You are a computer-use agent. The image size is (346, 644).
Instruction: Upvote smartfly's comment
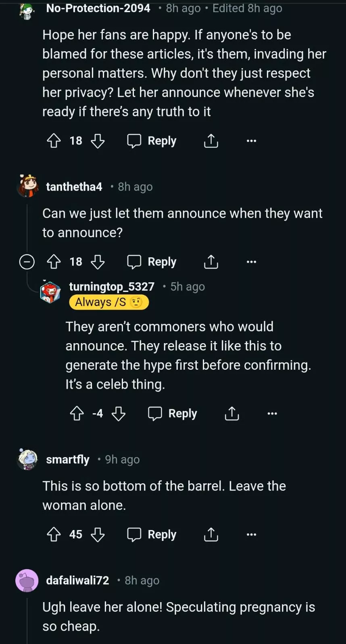coord(54,535)
